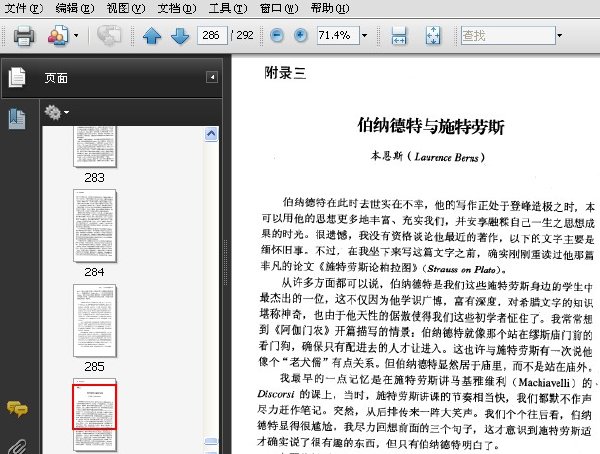
Task: Click the Print icon in toolbar
Action: [x=24, y=36]
